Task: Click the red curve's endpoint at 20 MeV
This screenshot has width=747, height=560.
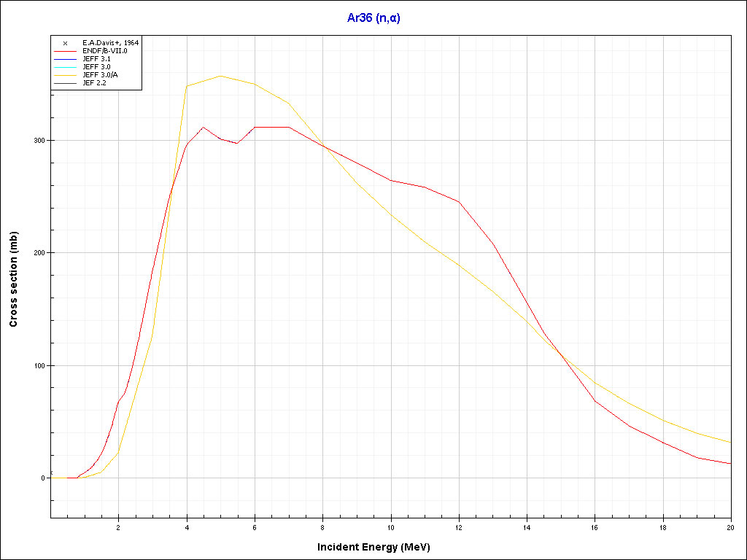Action: click(730, 464)
